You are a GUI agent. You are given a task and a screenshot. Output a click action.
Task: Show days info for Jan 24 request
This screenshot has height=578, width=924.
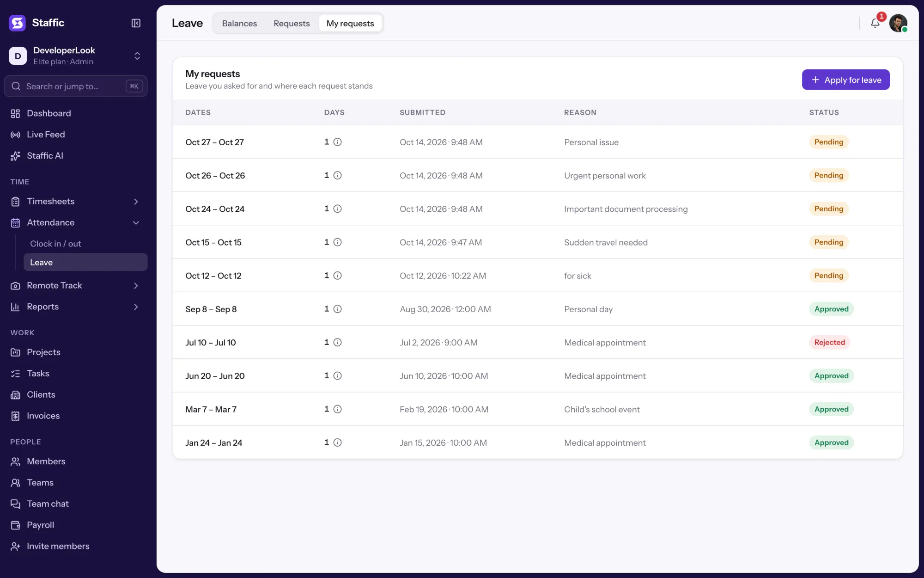point(338,443)
